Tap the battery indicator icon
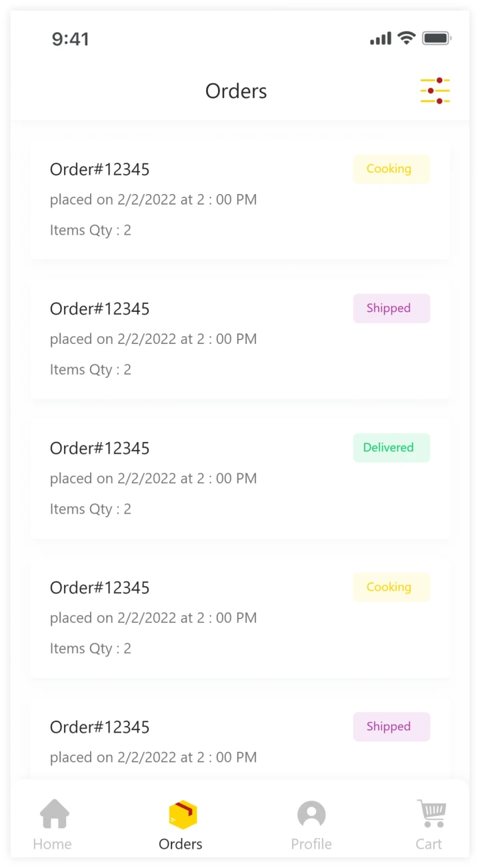 tap(437, 39)
